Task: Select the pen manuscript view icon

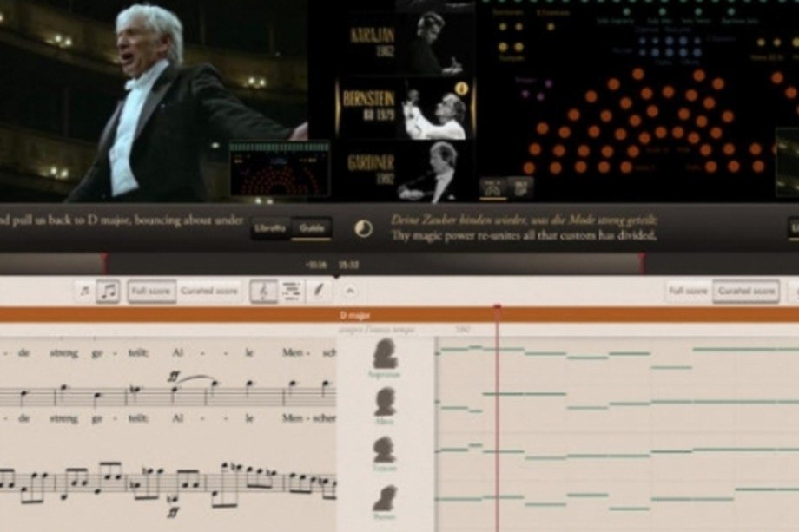Action: click(x=319, y=291)
